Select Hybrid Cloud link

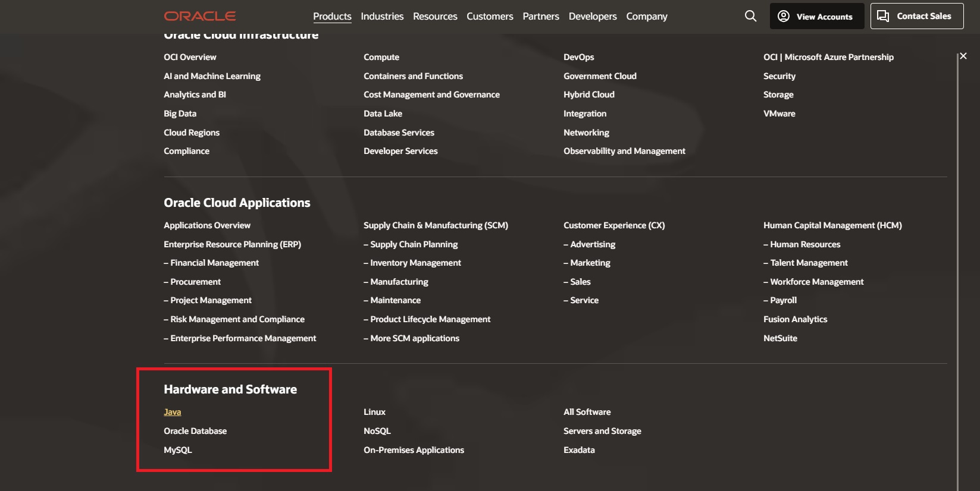click(x=588, y=95)
